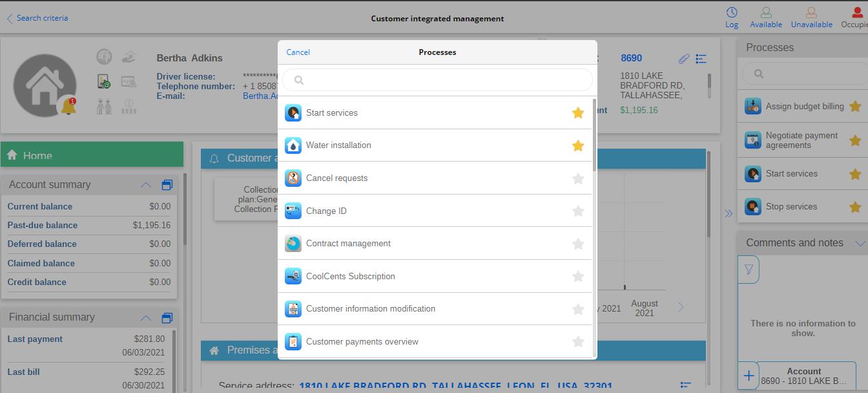
Task: Click the Premises list icon near service address
Action: (x=686, y=386)
